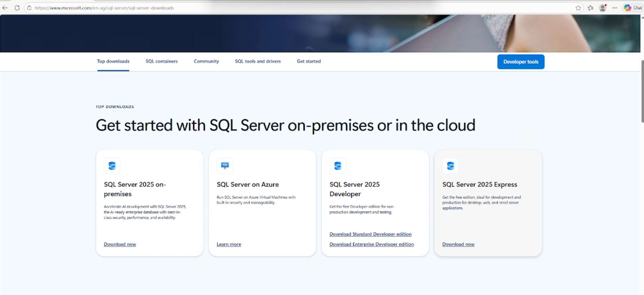Viewport: 644px width, 295px height.
Task: Download Standard Developer edition
Action: pos(370,234)
